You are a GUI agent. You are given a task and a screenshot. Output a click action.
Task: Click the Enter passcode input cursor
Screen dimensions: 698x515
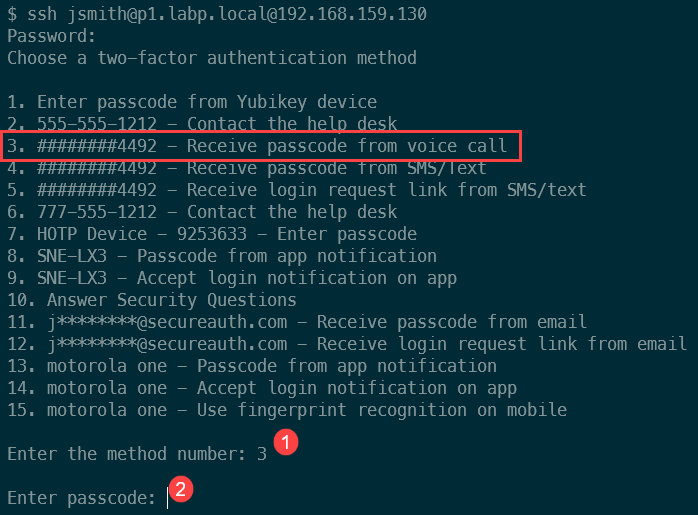coord(168,497)
